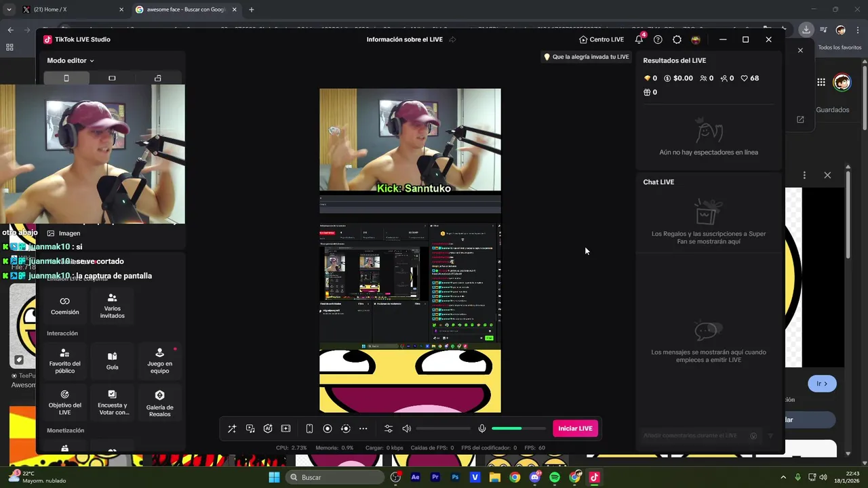Show hidden system tray icons
The height and width of the screenshot is (488, 868).
click(x=783, y=477)
